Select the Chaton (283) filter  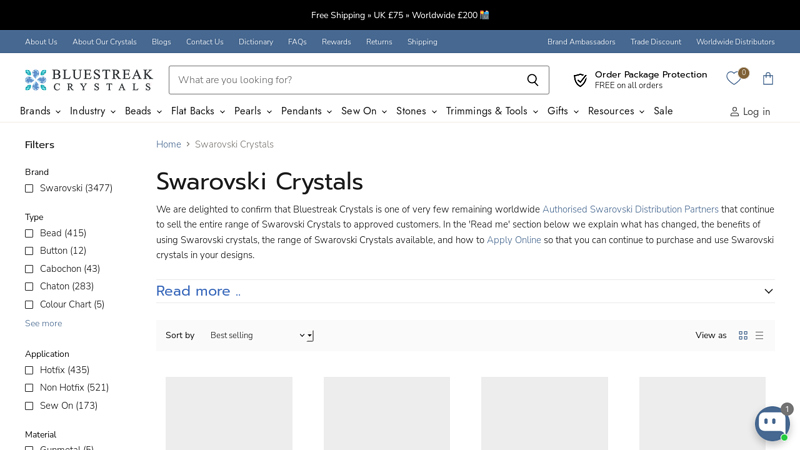[x=29, y=287]
